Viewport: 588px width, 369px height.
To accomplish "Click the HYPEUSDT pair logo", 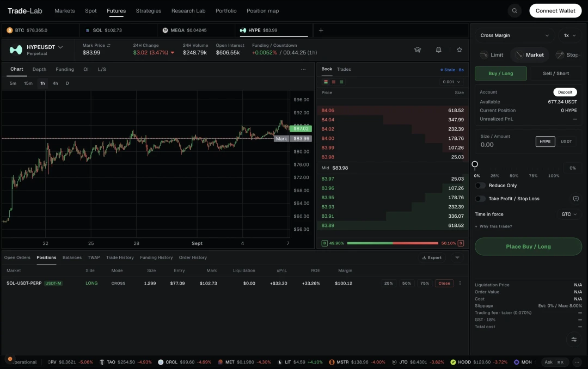I will [x=16, y=50].
